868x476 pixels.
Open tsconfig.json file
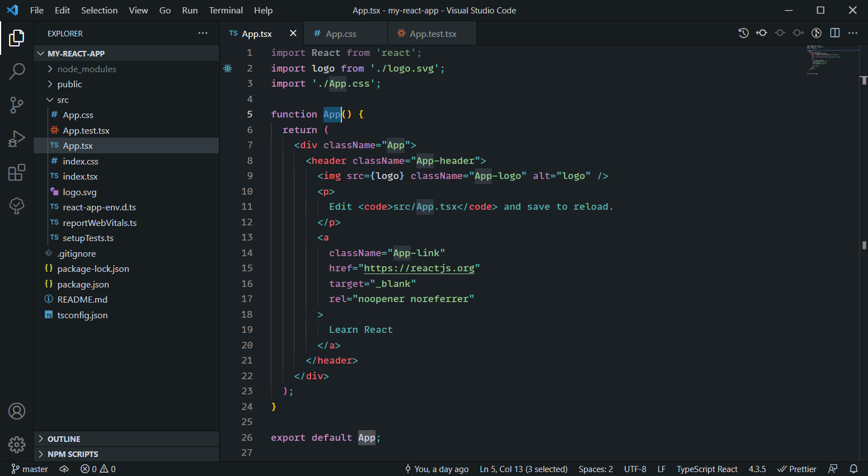[126, 315]
